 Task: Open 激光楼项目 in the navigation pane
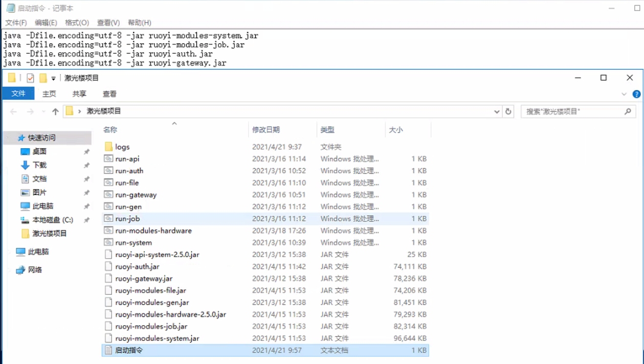(50, 234)
